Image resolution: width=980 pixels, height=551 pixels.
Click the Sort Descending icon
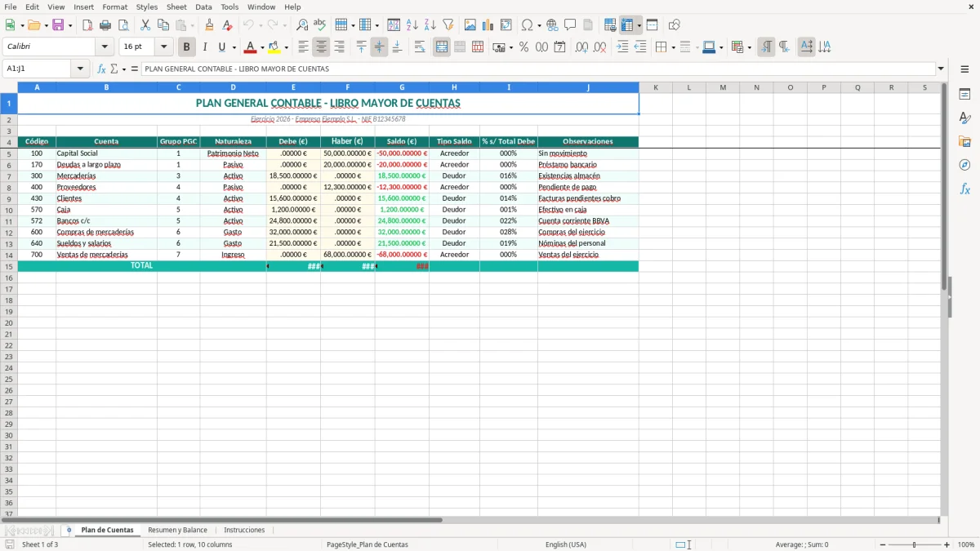coord(430,25)
